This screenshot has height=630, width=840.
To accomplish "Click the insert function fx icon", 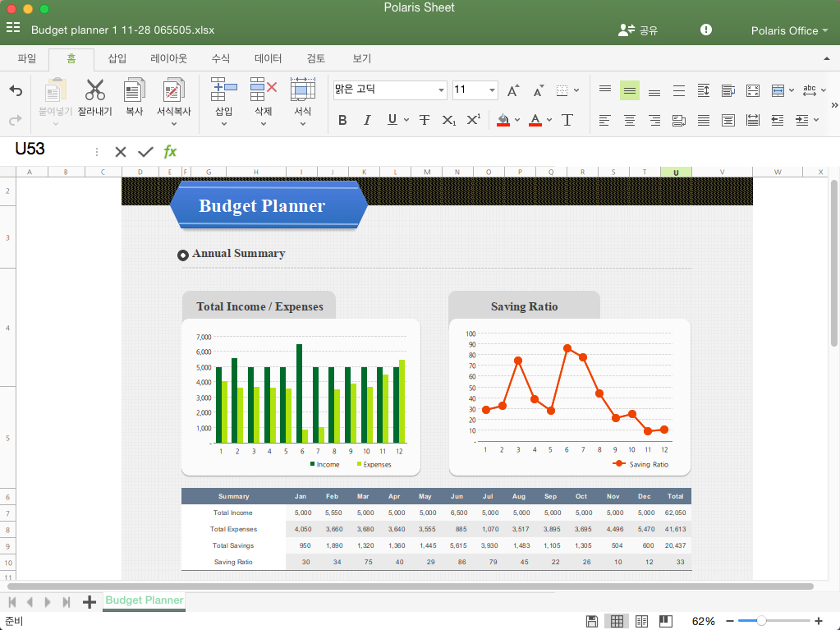I will (x=170, y=152).
